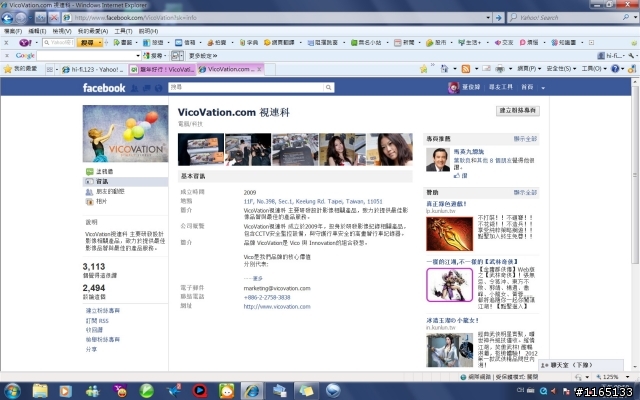
Task: Open the first product box photo thumbnail
Action: [201, 149]
